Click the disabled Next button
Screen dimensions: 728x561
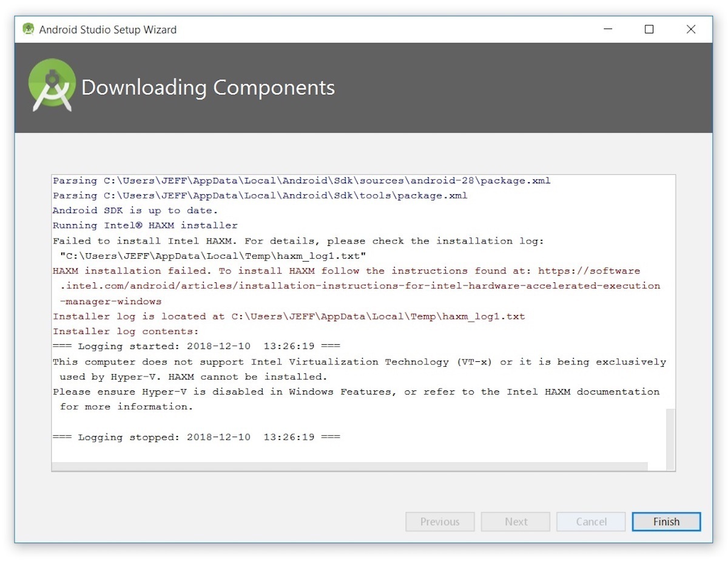(516, 522)
